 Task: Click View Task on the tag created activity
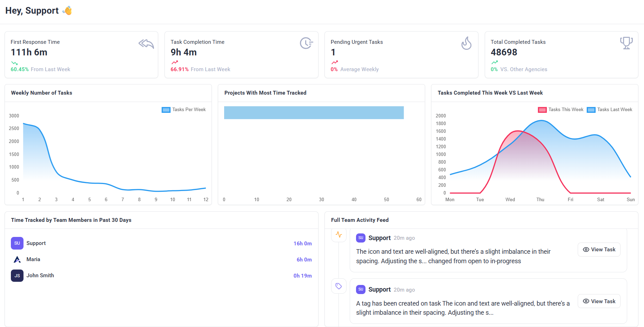tap(599, 301)
